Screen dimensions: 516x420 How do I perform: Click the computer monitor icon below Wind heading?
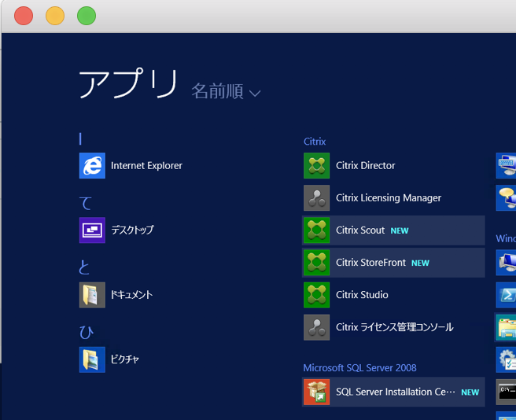click(x=506, y=263)
